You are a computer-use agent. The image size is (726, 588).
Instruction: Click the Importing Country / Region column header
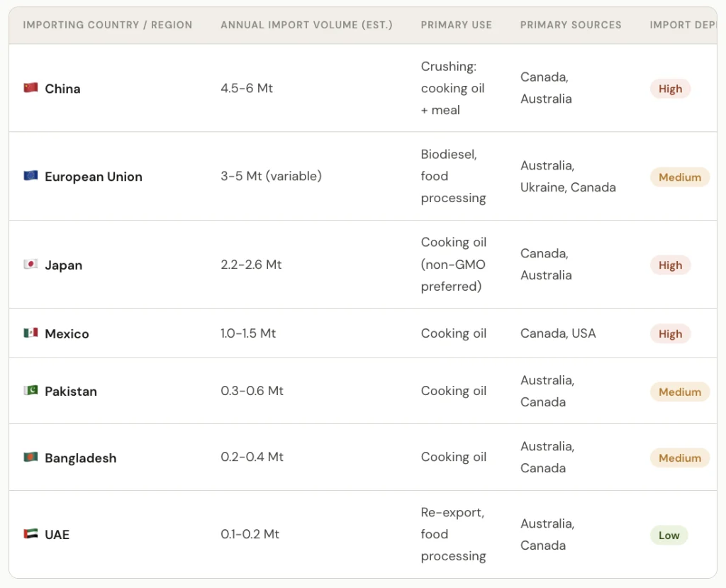(x=108, y=25)
